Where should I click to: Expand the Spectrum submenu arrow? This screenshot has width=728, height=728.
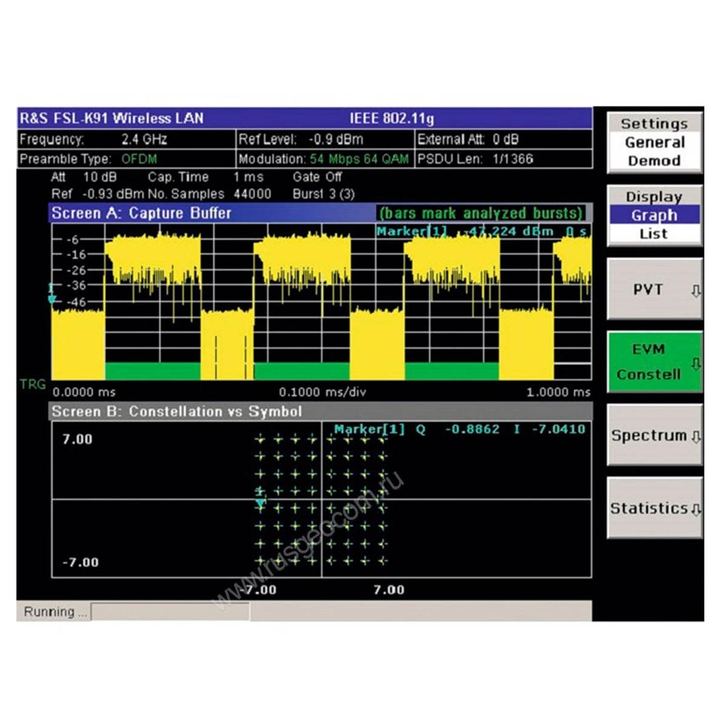pyautogui.click(x=696, y=436)
